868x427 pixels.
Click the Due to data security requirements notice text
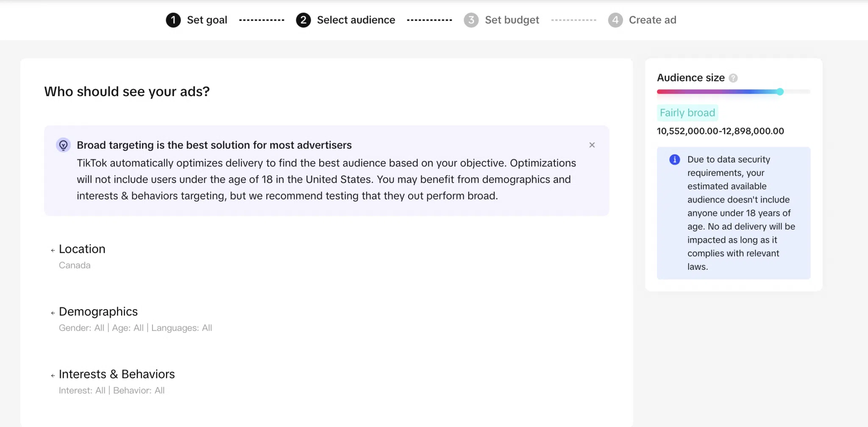[x=741, y=213]
